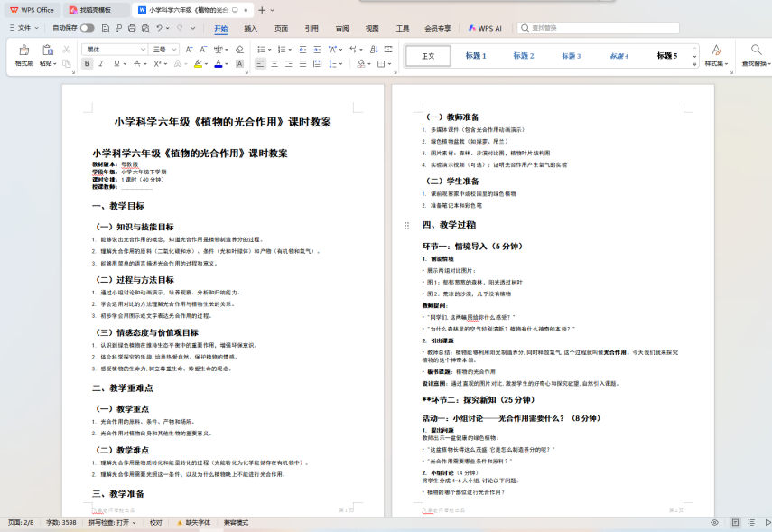772x532 pixels.
Task: Click the bulleted list icon
Action: click(259, 49)
